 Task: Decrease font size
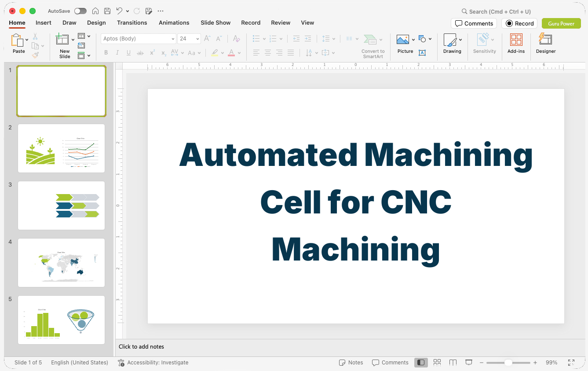(x=219, y=39)
